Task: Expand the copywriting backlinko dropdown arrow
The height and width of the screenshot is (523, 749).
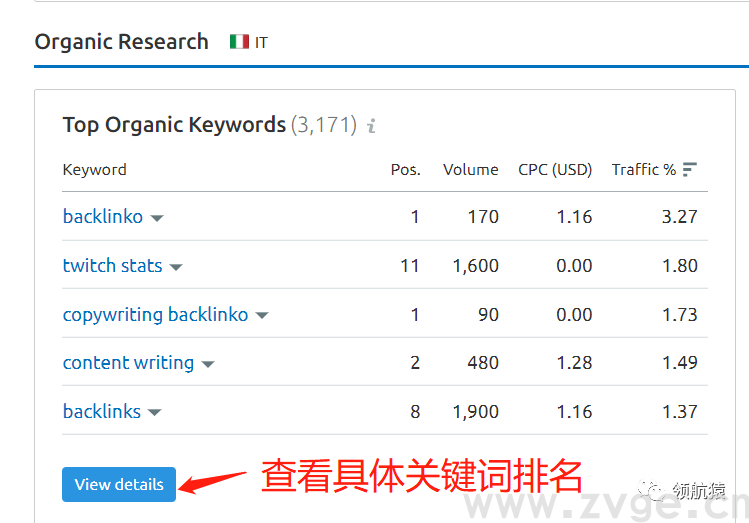Action: 262,316
